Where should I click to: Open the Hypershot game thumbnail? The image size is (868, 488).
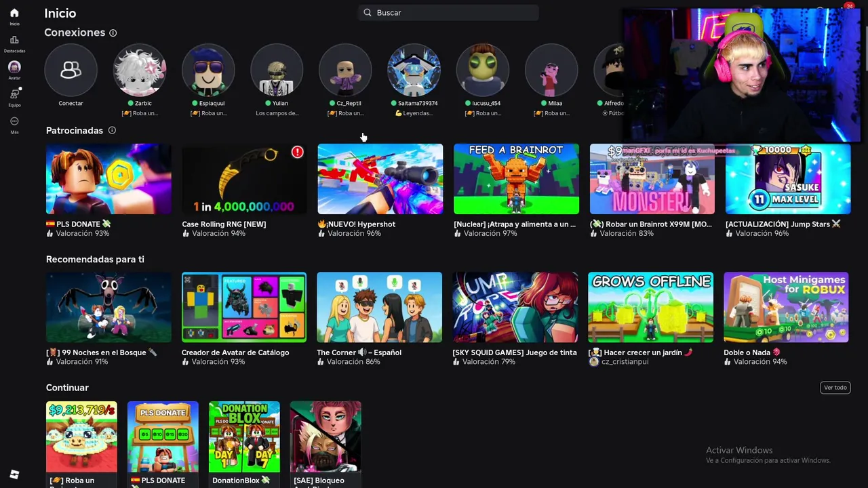click(380, 179)
